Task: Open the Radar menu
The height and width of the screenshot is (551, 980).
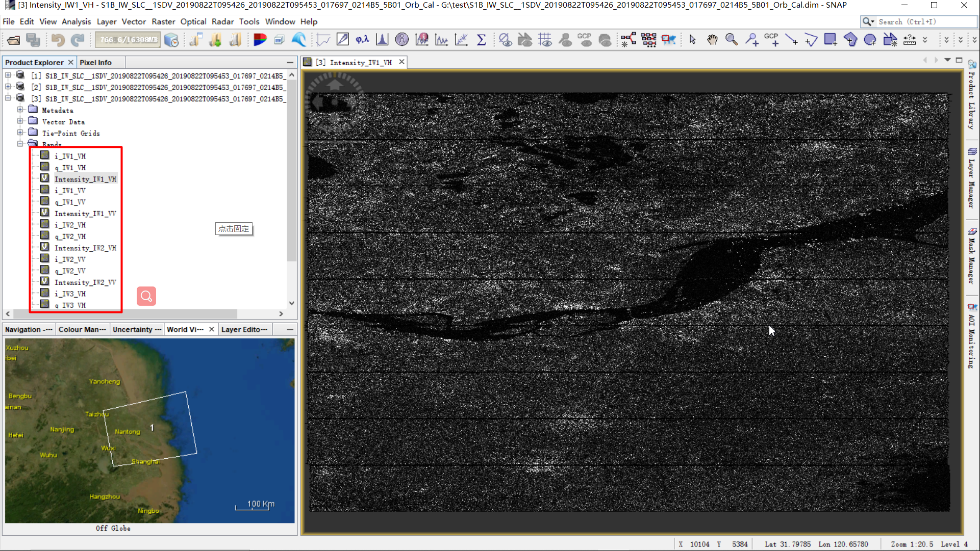Action: pyautogui.click(x=222, y=21)
